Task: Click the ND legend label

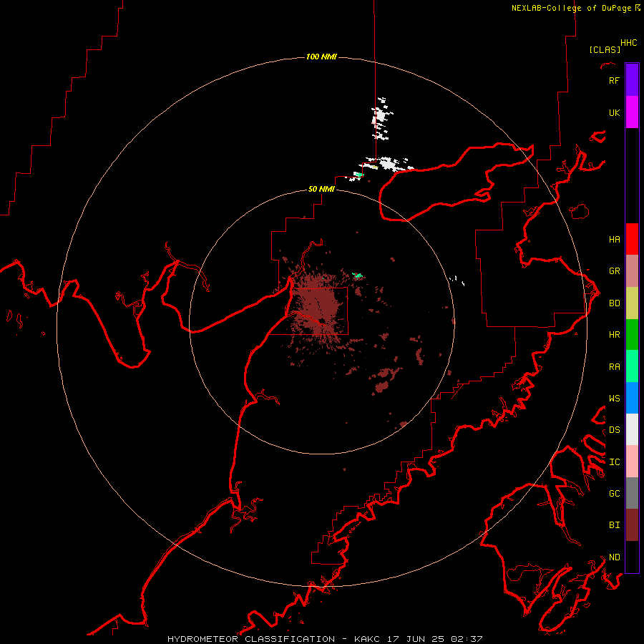Action: click(614, 557)
